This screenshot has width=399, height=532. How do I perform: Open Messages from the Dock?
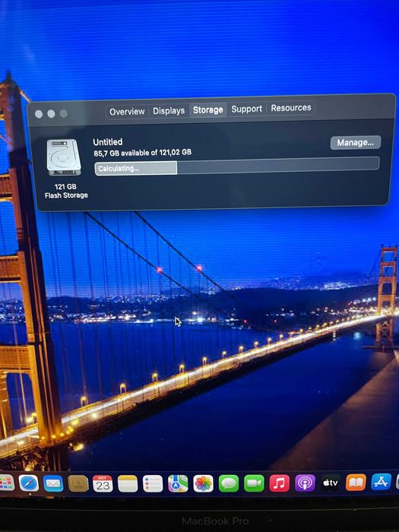(x=229, y=483)
